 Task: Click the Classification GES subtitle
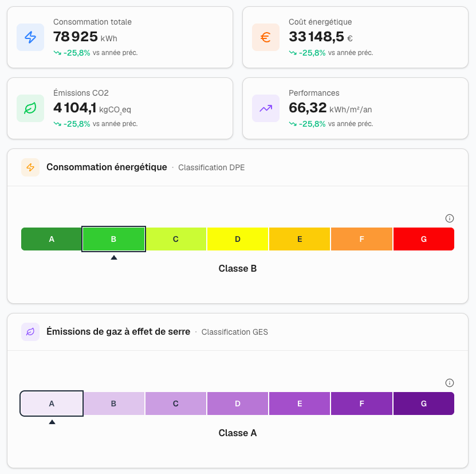tap(235, 332)
